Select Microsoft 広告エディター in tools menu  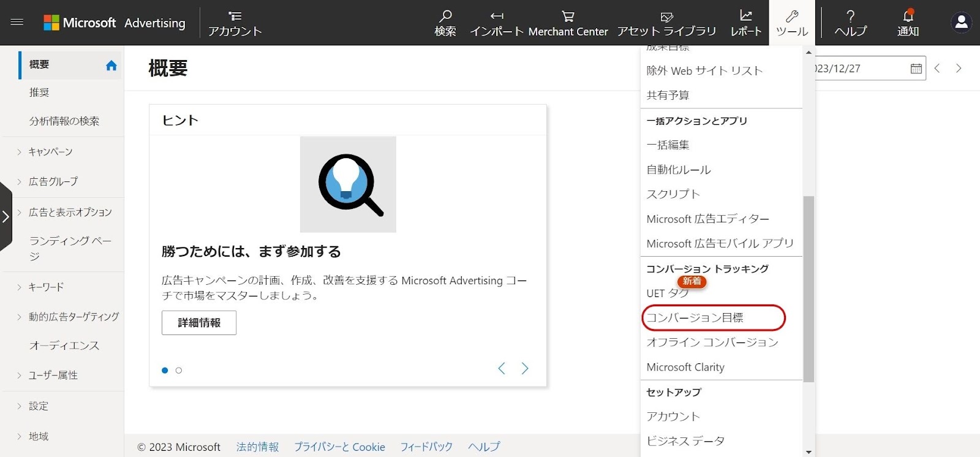707,219
